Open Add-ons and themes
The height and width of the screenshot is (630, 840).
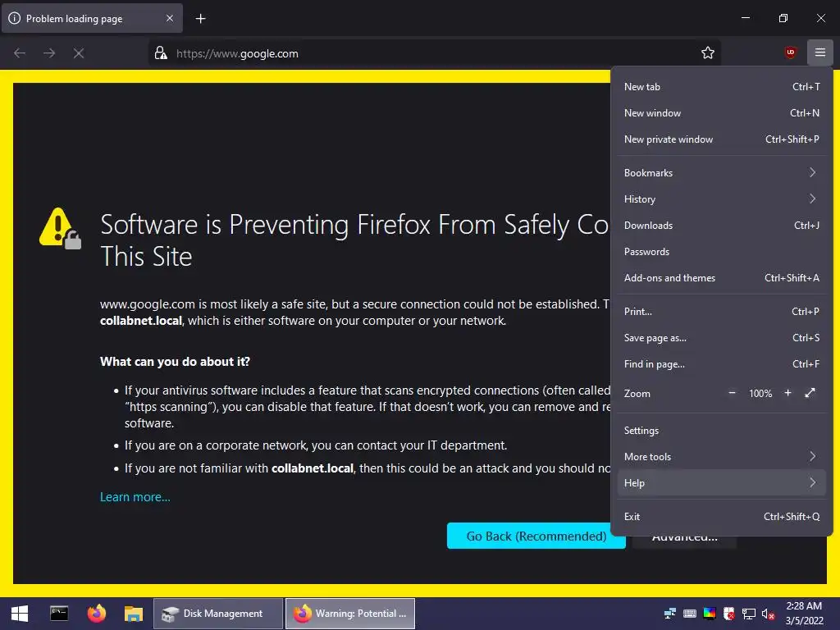721,277
